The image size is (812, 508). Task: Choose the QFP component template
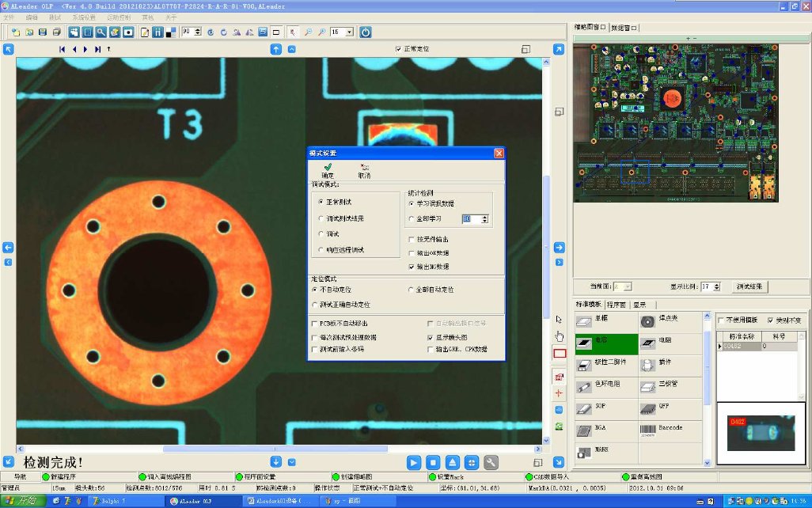point(647,408)
